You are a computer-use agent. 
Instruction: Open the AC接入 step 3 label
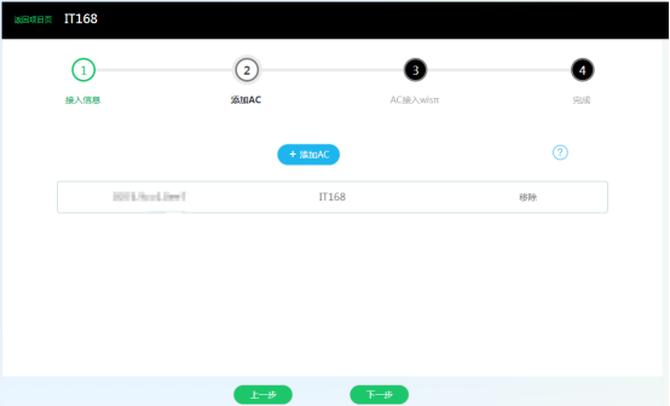pos(414,100)
